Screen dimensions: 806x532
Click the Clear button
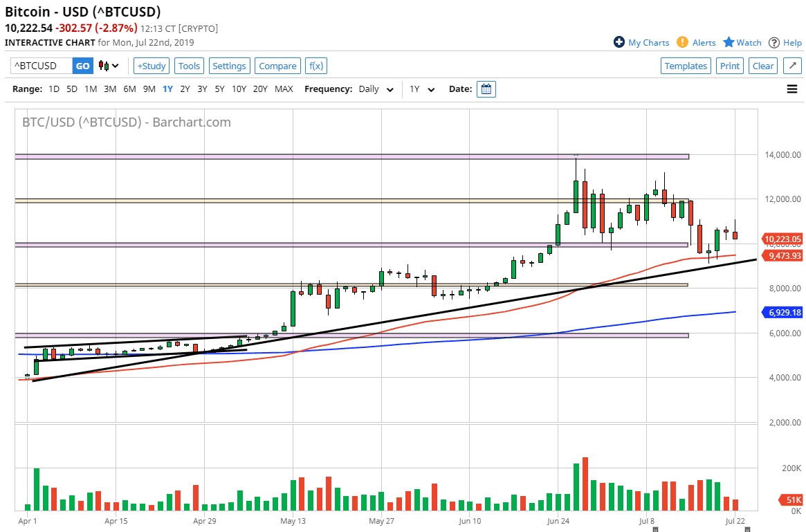[x=762, y=65]
